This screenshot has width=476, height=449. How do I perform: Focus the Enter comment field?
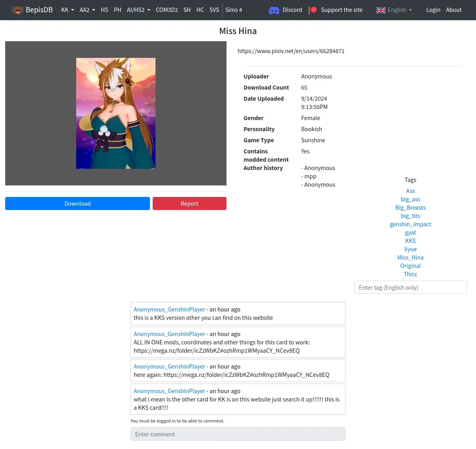[x=238, y=434]
